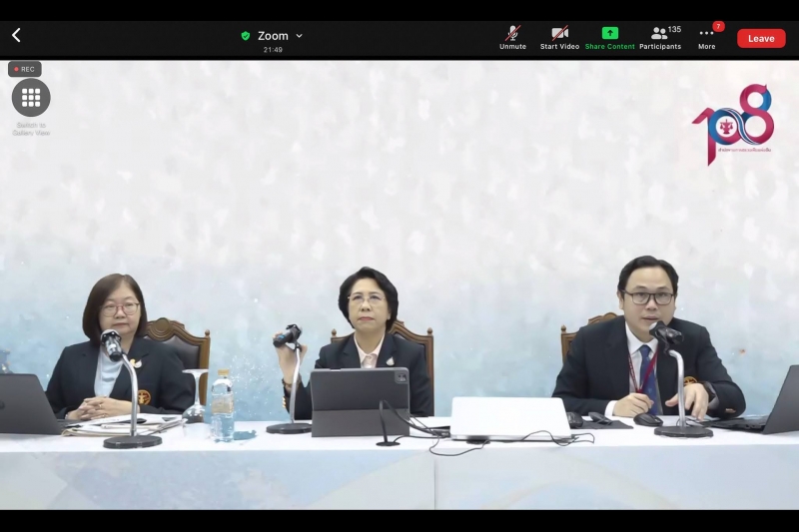This screenshot has width=799, height=532.
Task: Click the 135 participants count
Action: (x=675, y=29)
